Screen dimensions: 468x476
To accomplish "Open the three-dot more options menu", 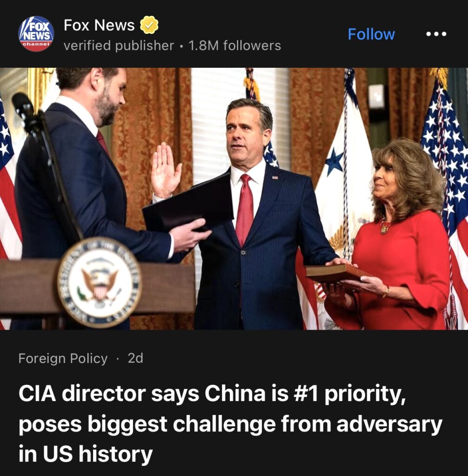I will coord(436,33).
